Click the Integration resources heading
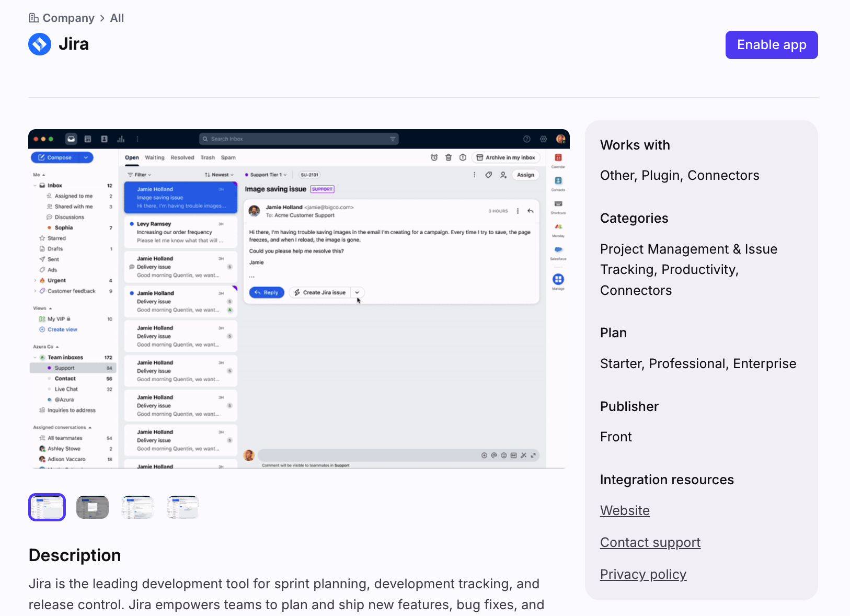Screen dimensions: 850x616 [x=667, y=480]
